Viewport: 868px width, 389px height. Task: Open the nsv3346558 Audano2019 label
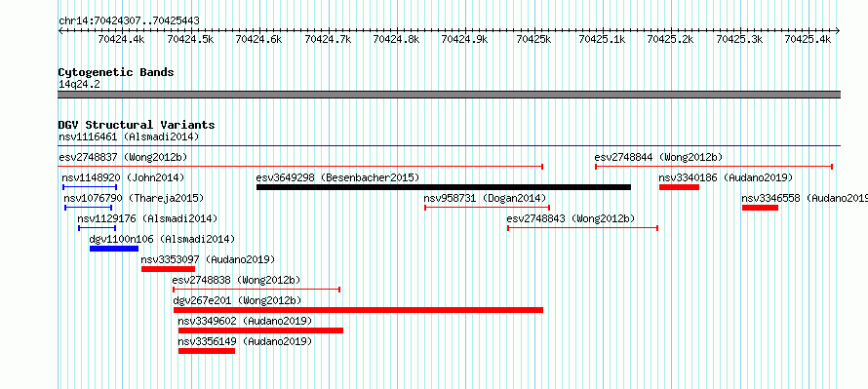[805, 198]
